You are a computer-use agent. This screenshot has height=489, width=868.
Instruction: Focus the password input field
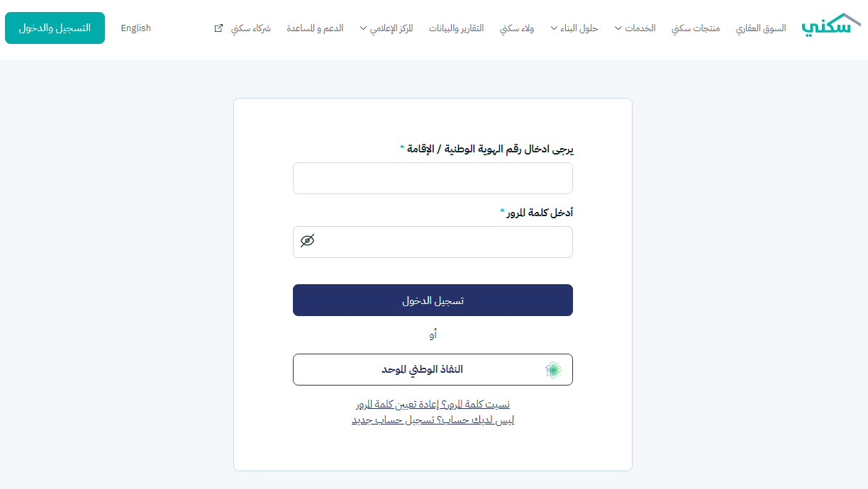coord(433,242)
